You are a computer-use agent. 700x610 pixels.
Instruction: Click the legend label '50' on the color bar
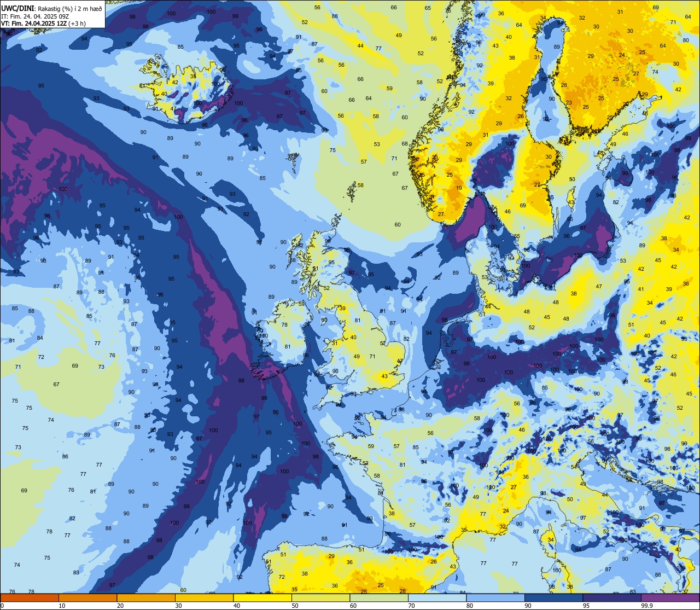(295, 606)
